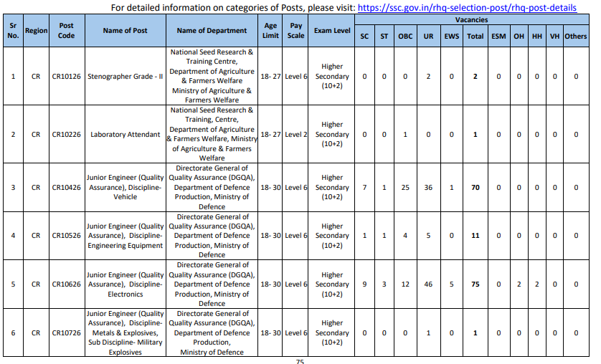Click the Exam Level column header
The width and height of the screenshot is (601, 364).
[x=332, y=31]
